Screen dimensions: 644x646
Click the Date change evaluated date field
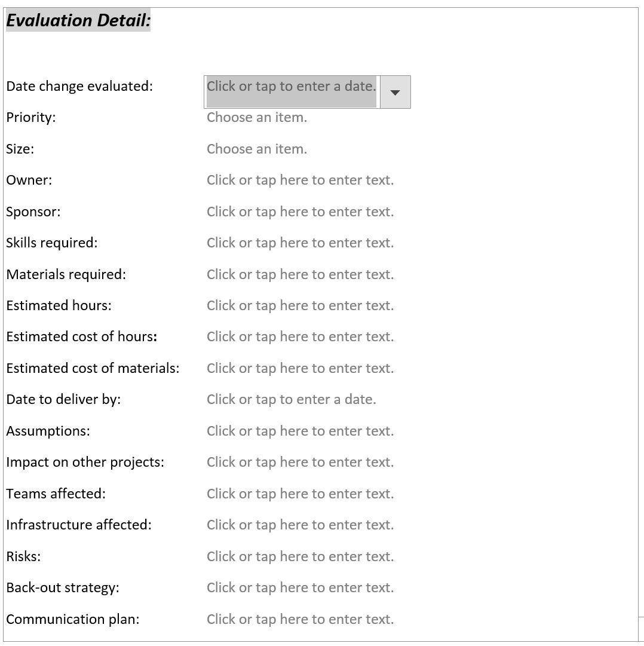(292, 87)
